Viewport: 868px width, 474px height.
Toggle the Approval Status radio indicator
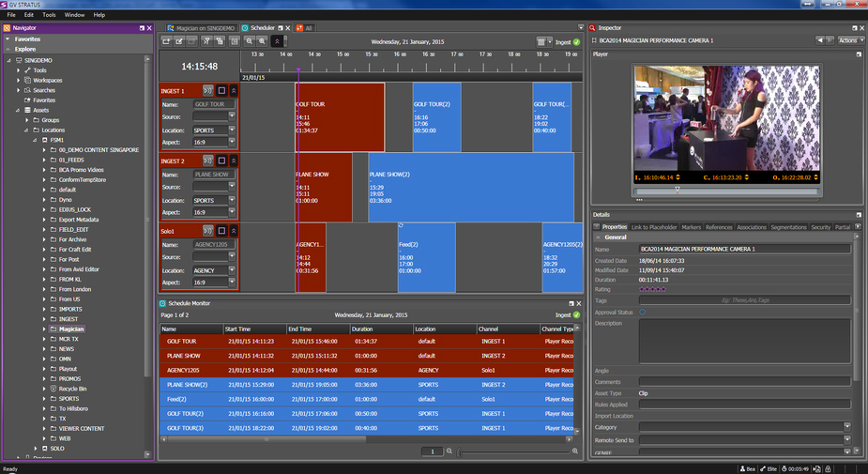coord(643,312)
